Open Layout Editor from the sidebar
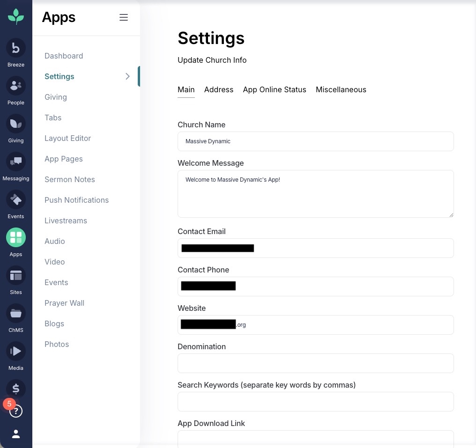Viewport: 476px width, 448px height. click(67, 138)
